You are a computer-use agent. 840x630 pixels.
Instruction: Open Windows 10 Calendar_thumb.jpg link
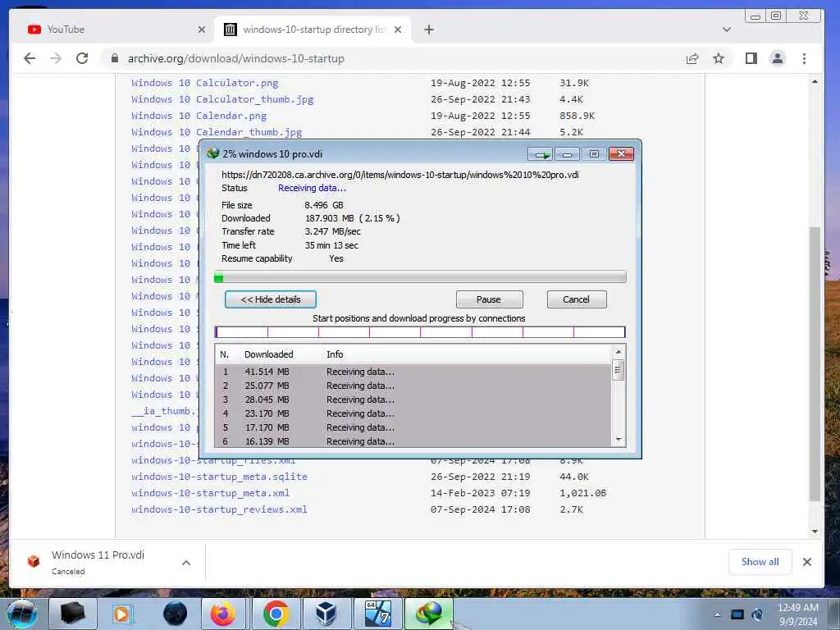217,132
